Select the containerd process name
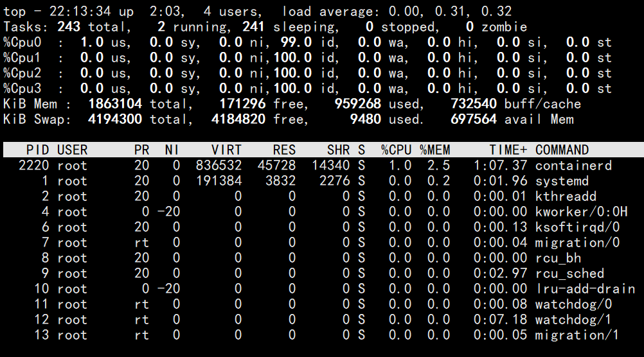This screenshot has width=644, height=357. pos(573,166)
